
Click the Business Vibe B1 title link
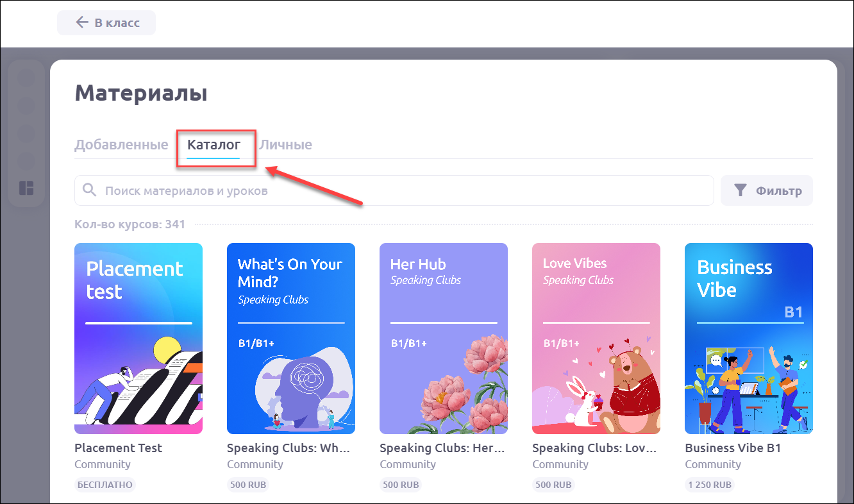coord(733,448)
